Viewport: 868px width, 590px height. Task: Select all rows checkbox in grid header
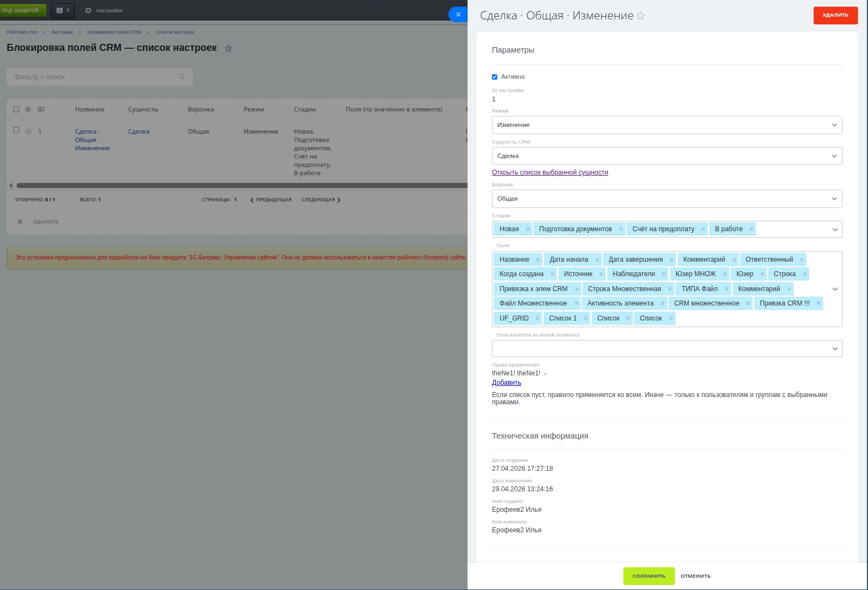click(16, 109)
